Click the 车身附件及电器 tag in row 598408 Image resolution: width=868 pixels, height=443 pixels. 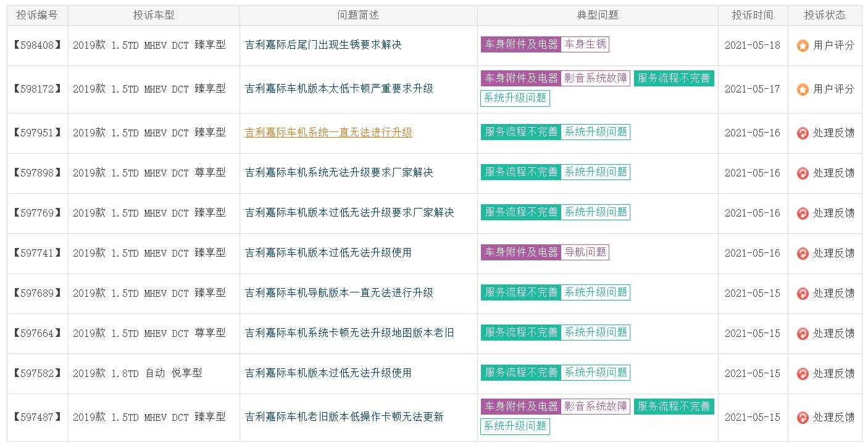(x=521, y=44)
